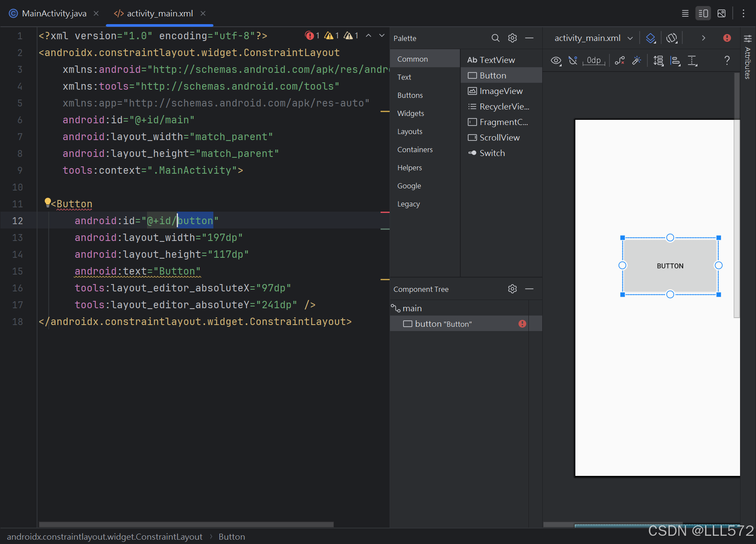Pick Switch widget from the palette
756x544 pixels.
pyautogui.click(x=501, y=153)
